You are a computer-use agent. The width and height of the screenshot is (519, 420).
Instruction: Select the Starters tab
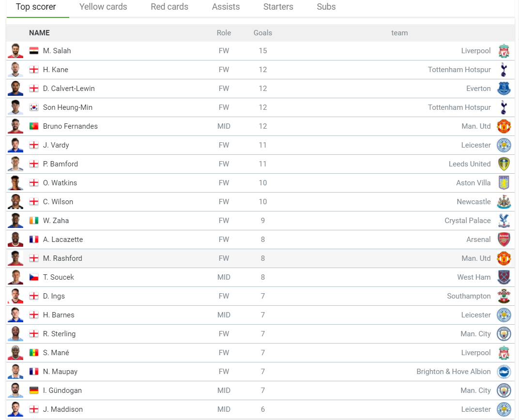[278, 7]
